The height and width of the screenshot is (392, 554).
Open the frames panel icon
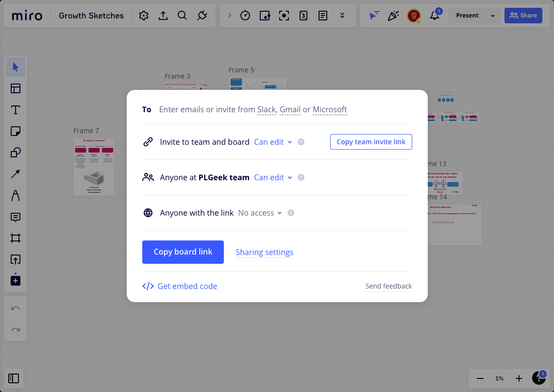[x=14, y=378]
